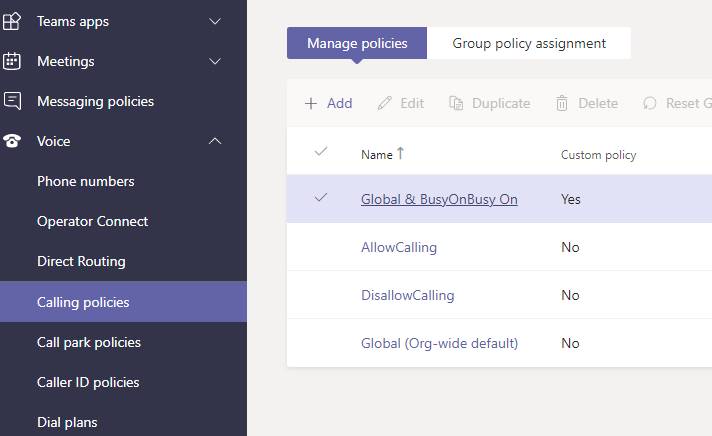
Task: Open Call park policies page
Action: coord(89,342)
